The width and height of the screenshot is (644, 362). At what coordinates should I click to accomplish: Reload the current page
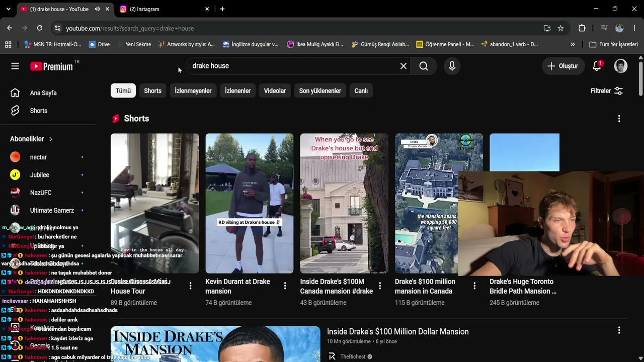point(40,28)
